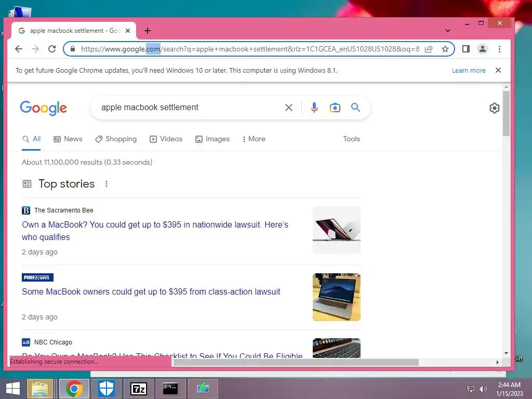532x399 pixels.
Task: Click the Chrome taskbar icon
Action: pyautogui.click(x=74, y=389)
